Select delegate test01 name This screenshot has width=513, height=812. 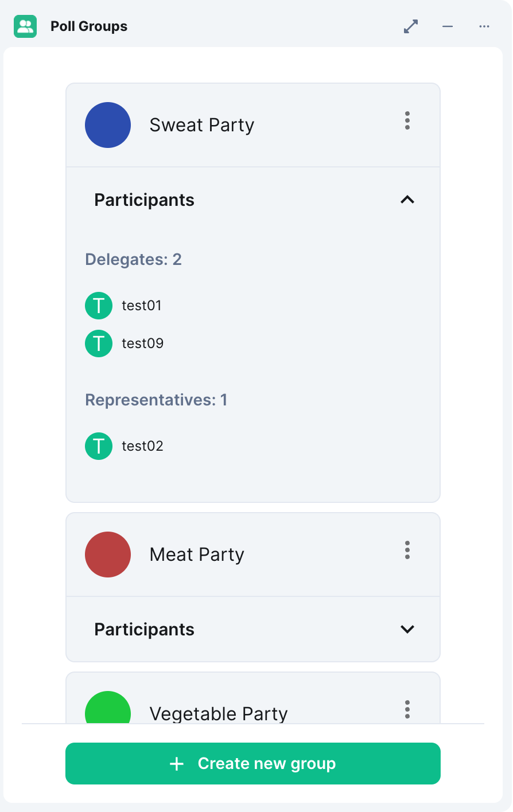tap(142, 306)
